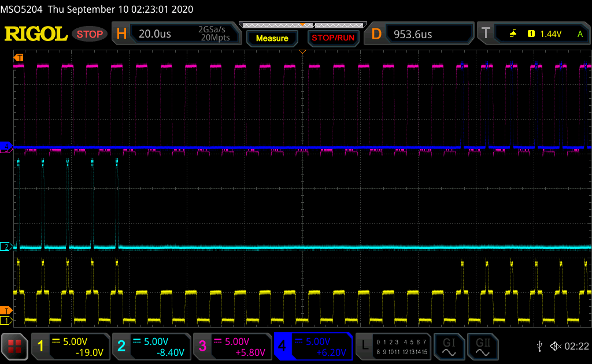This screenshot has width=592, height=364.
Task: Toggle the muted speaker icon
Action: (556, 346)
